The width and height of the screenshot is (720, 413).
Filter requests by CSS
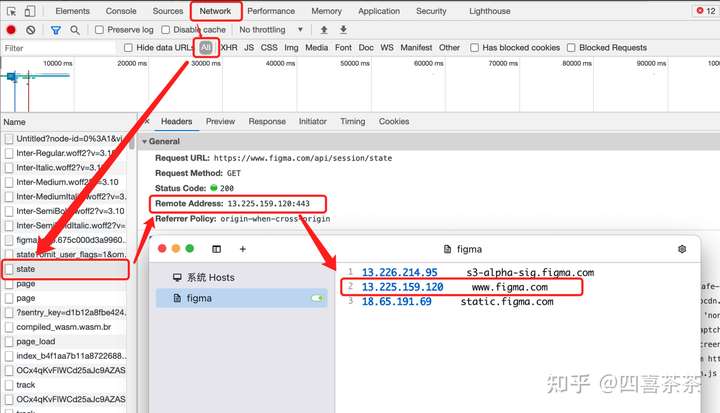pos(269,47)
